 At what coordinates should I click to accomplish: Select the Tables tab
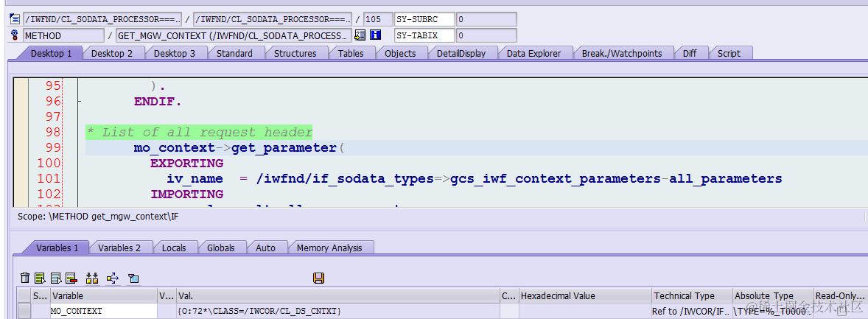click(x=351, y=53)
